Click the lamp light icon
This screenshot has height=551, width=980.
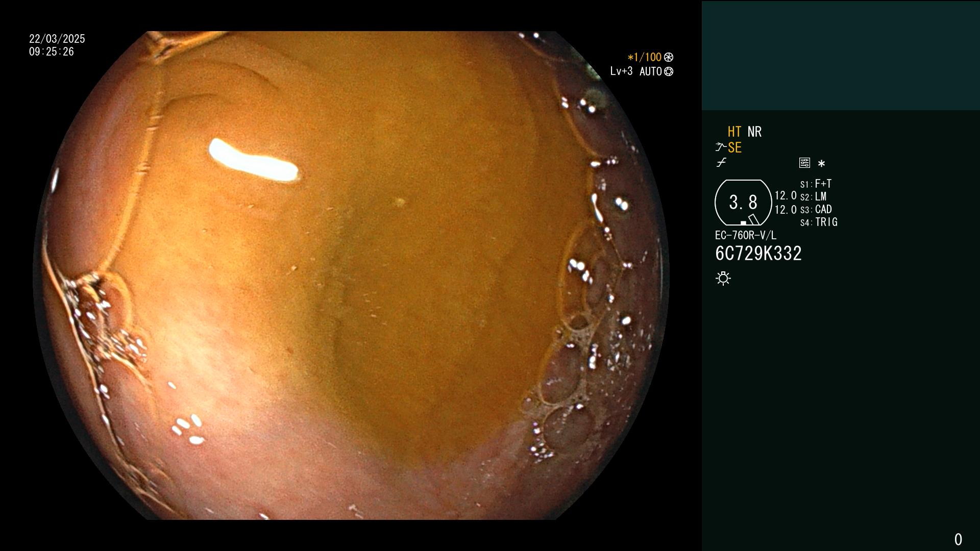pos(723,279)
